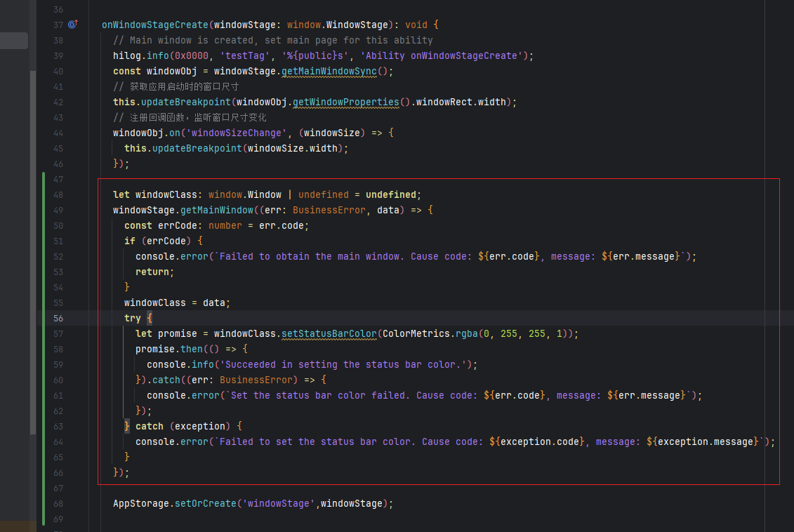Click the catch keyword before (exception)
This screenshot has height=532, width=794.
(x=149, y=426)
